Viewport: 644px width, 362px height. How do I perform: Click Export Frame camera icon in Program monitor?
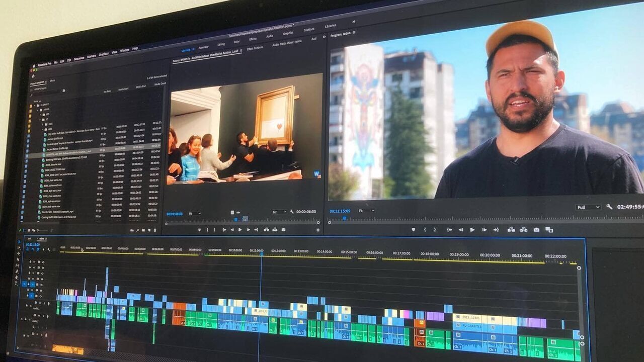pyautogui.click(x=536, y=230)
